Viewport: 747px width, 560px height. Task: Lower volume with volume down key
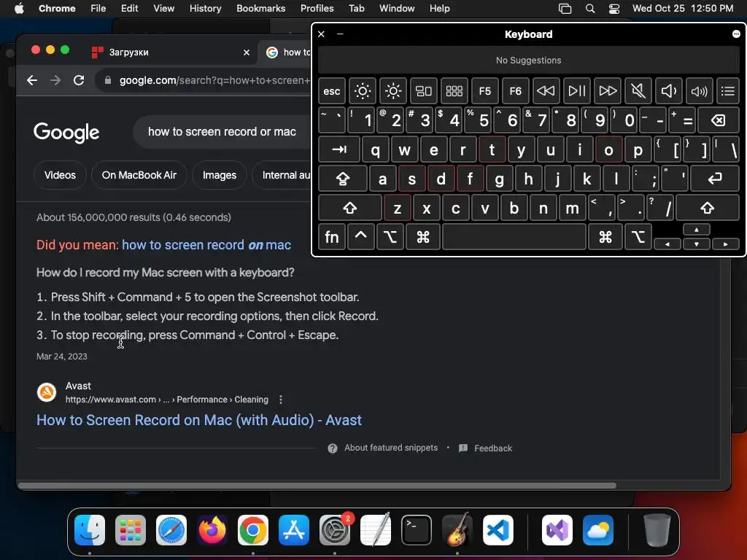click(669, 91)
